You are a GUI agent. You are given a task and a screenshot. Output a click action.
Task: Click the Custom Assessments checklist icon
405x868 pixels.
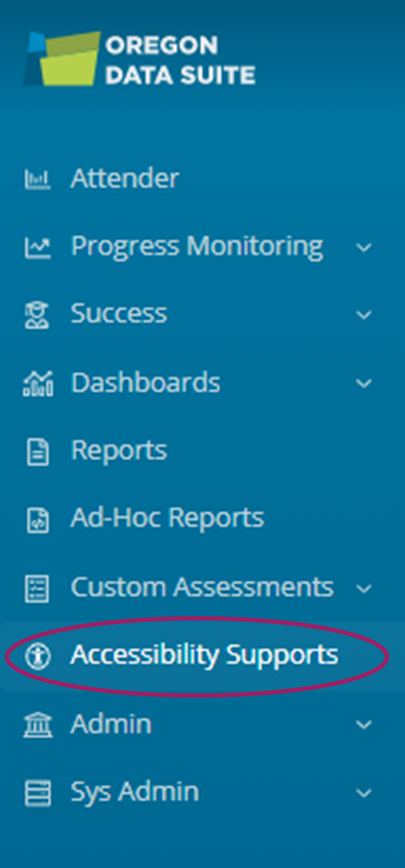click(x=38, y=587)
